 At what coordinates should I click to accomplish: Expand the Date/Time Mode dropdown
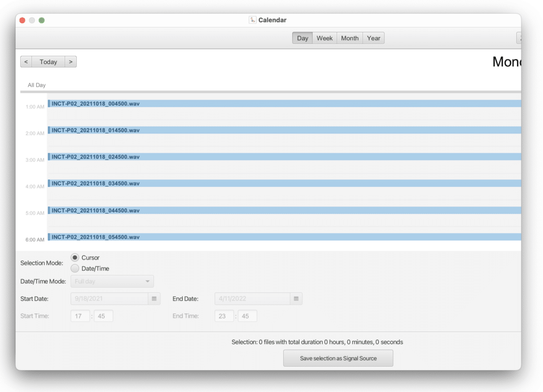(112, 281)
